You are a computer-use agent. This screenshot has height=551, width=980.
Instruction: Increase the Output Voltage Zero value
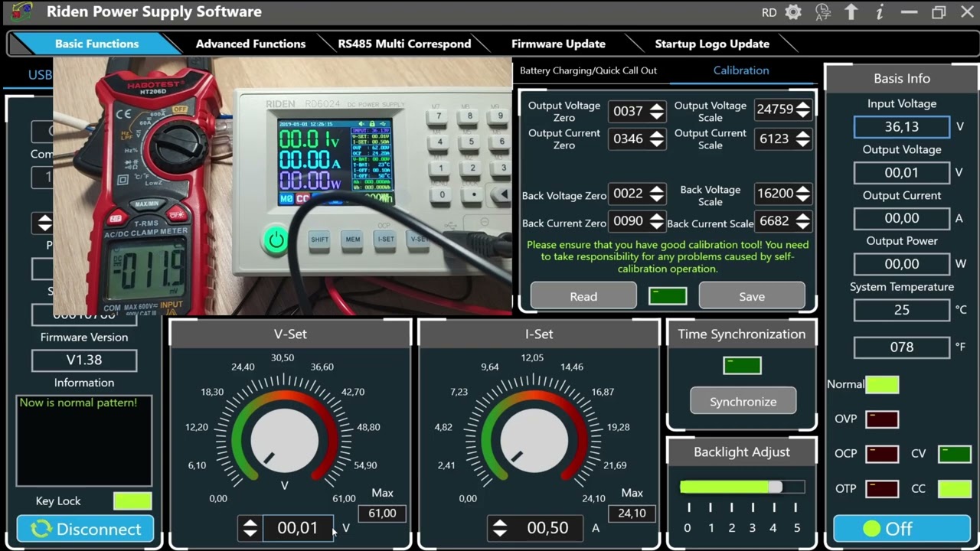click(x=656, y=107)
